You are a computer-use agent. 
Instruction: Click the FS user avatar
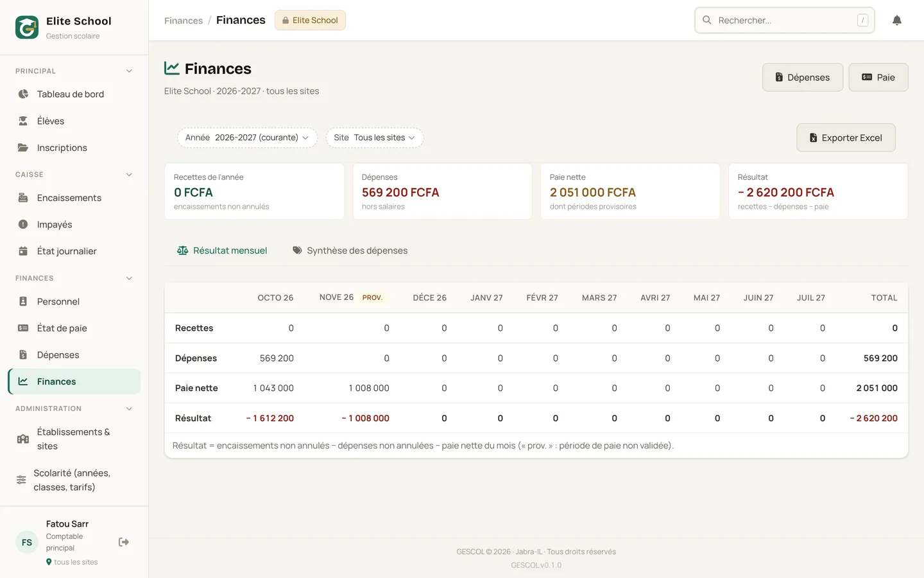click(x=27, y=542)
